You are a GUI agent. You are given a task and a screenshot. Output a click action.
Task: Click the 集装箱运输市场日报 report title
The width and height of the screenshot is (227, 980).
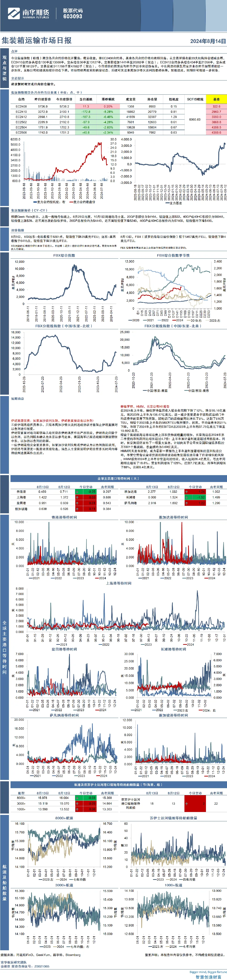(37, 40)
